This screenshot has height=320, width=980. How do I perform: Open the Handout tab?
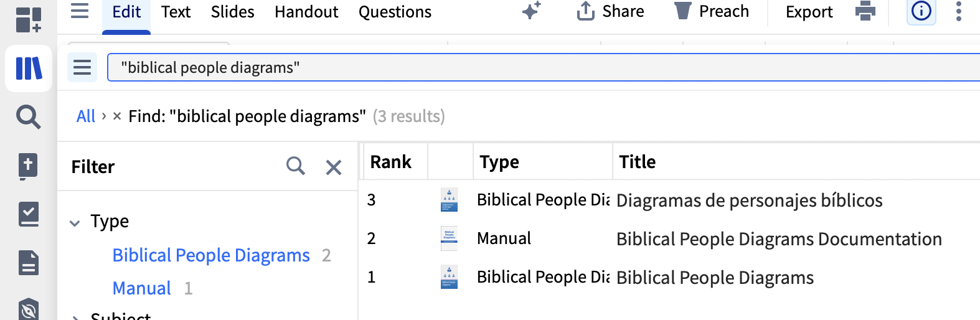click(306, 12)
